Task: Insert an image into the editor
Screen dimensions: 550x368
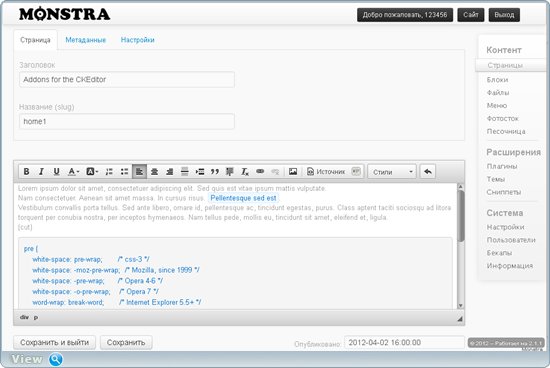Action: click(293, 172)
